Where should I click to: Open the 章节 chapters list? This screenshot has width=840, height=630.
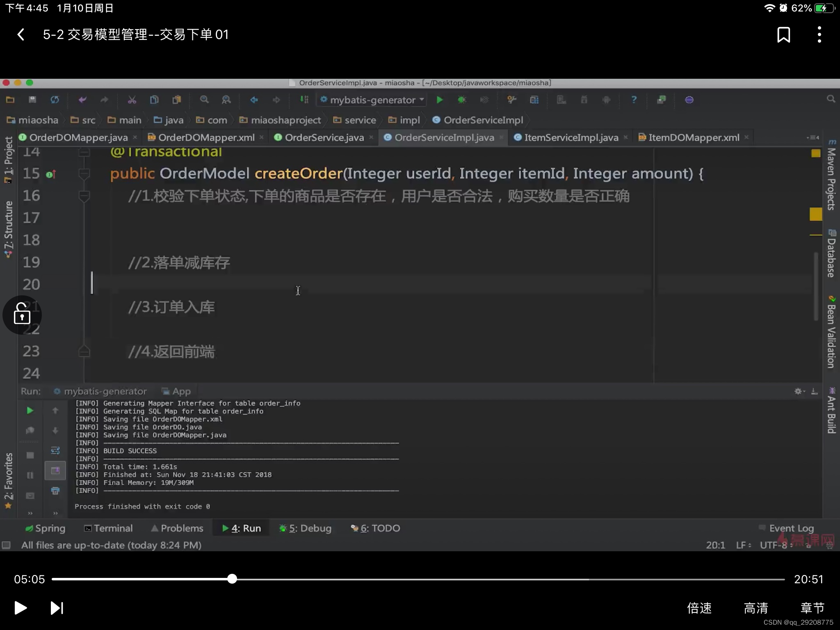(x=812, y=608)
